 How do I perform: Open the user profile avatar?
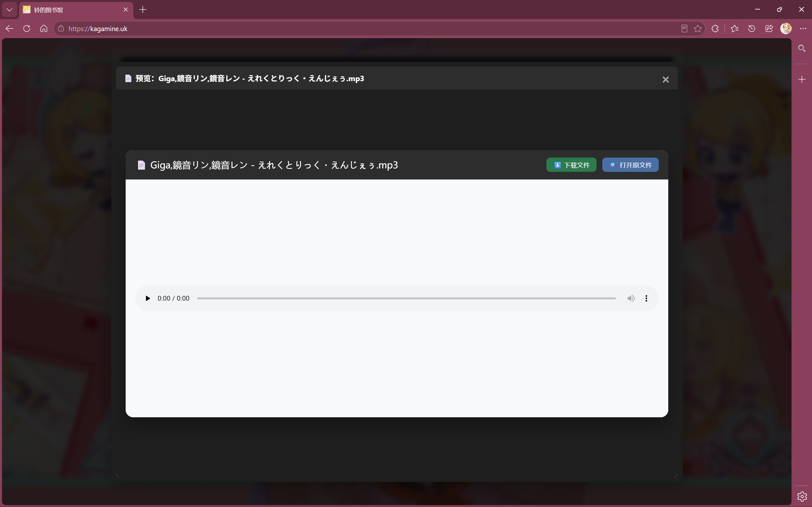click(x=786, y=29)
